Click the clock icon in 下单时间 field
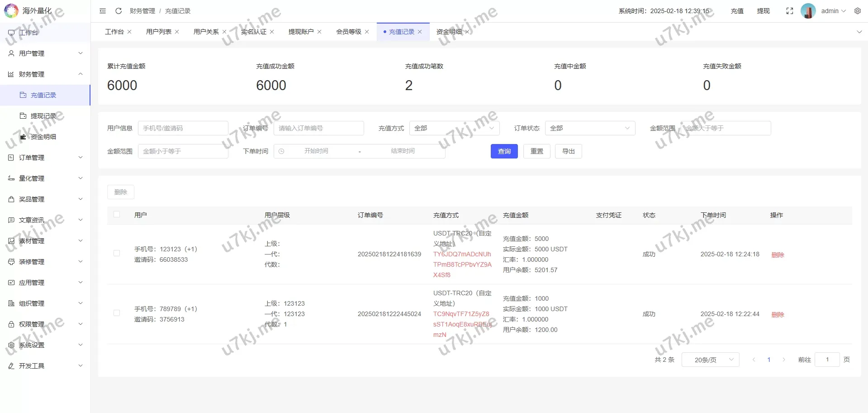 [x=281, y=151]
